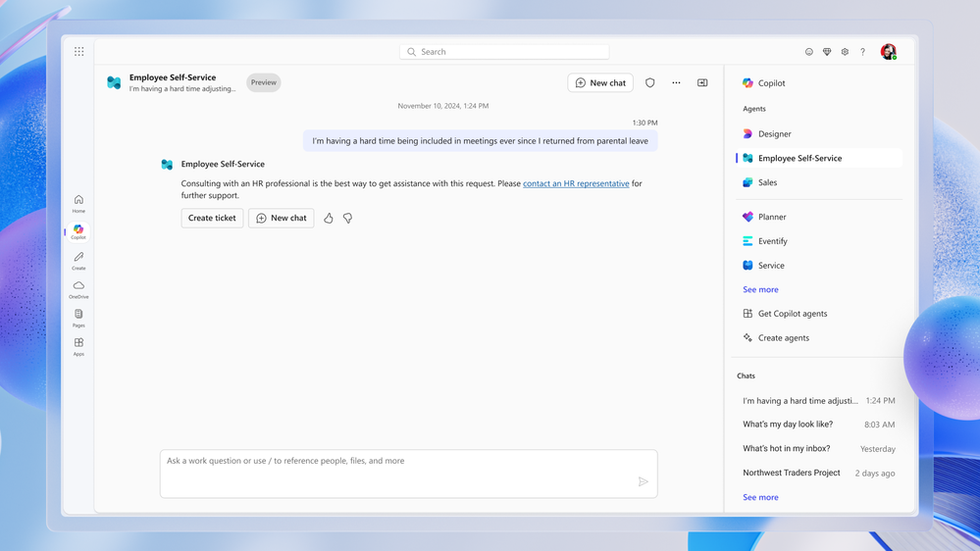Toggle the side panel icon
Viewport: 980px width, 551px height.
(x=702, y=82)
